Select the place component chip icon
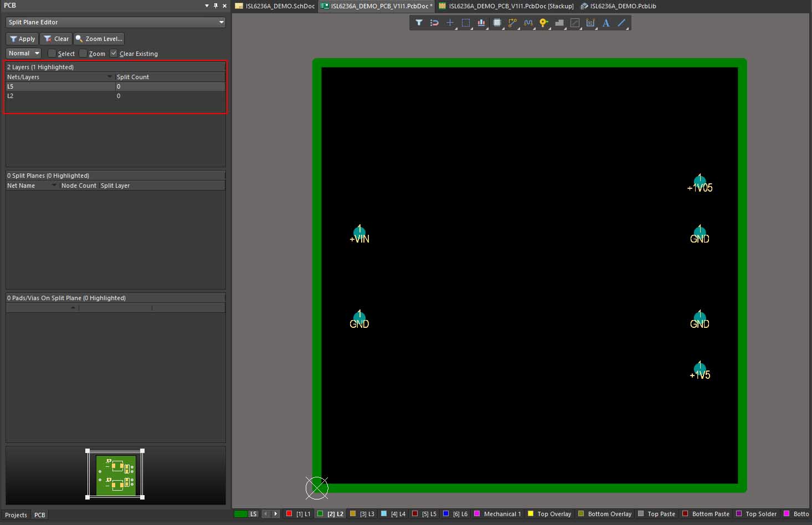 click(497, 23)
